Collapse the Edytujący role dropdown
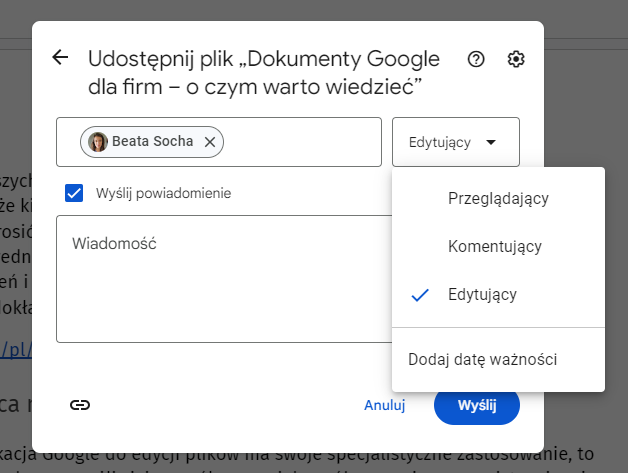 pos(456,142)
